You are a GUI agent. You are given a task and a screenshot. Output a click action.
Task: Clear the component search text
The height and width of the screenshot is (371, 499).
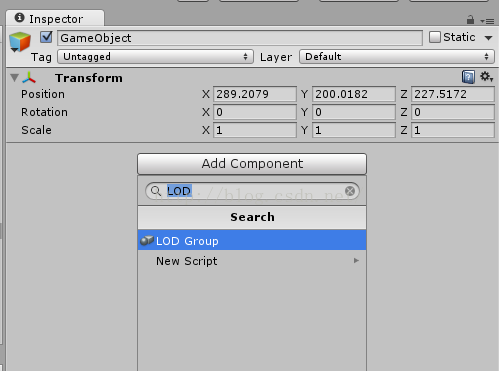coord(350,191)
